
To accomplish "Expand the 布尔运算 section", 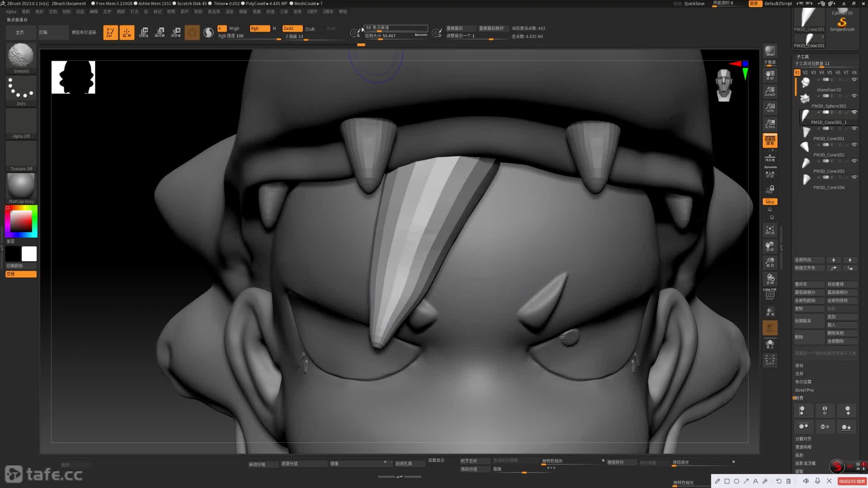I will pos(803,382).
